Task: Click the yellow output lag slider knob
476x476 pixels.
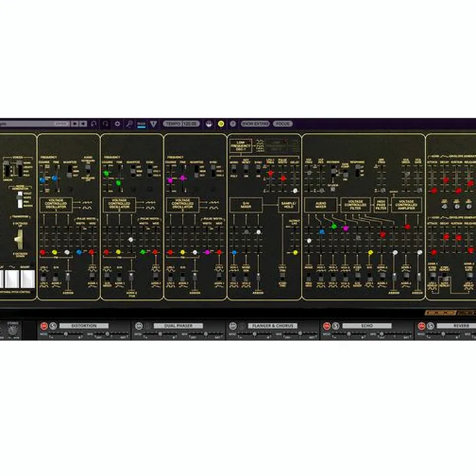Action: 296,253
